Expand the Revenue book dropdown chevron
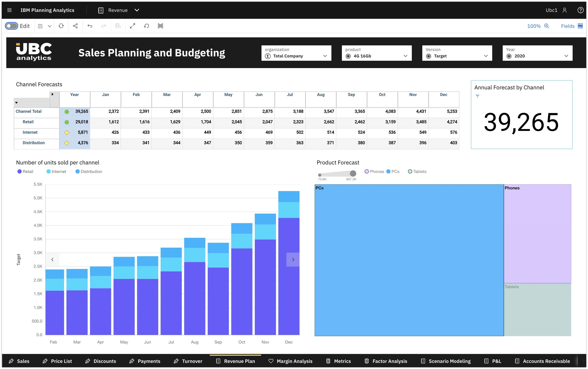The image size is (588, 369). click(x=137, y=10)
